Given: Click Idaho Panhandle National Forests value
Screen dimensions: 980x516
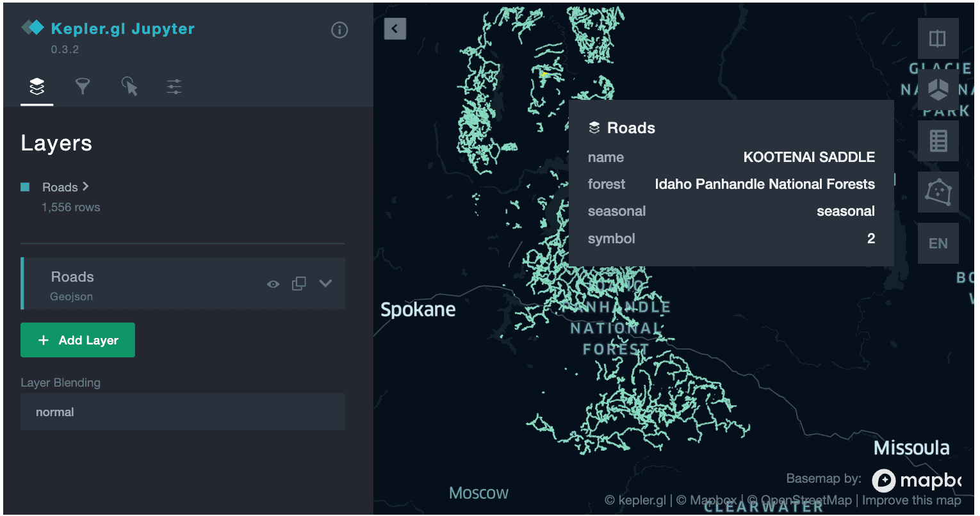Looking at the screenshot, I should (x=765, y=184).
